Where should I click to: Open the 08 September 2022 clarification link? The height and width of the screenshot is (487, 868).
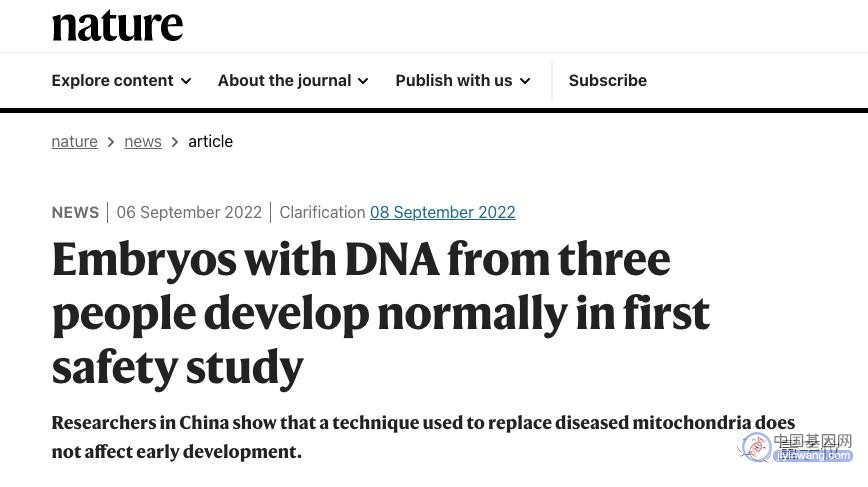coord(443,213)
